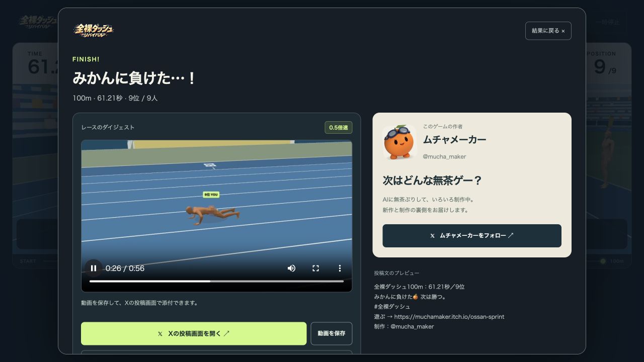Mute the video volume

(291, 268)
